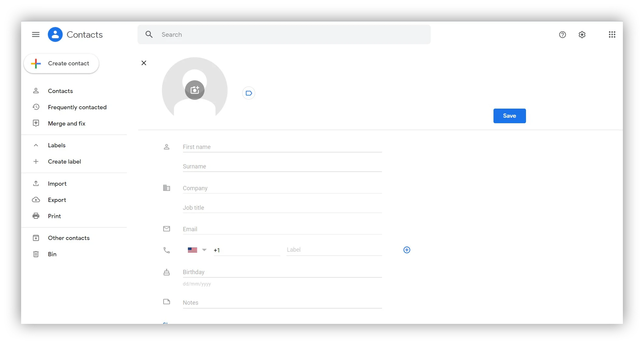Click the phone number field

(x=247, y=250)
